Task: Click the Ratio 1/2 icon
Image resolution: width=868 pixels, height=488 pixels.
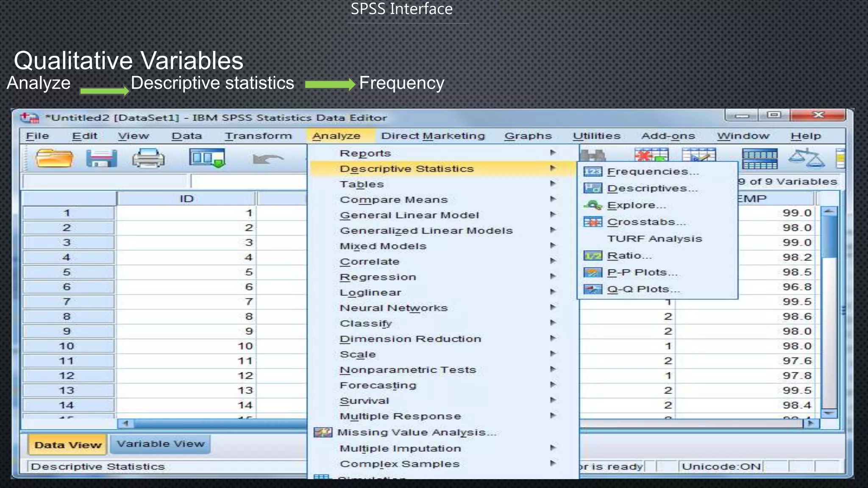Action: 593,256
